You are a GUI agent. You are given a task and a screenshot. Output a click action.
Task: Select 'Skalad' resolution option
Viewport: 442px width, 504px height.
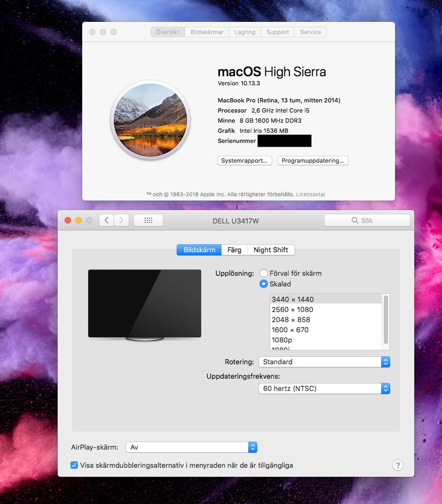pos(264,284)
